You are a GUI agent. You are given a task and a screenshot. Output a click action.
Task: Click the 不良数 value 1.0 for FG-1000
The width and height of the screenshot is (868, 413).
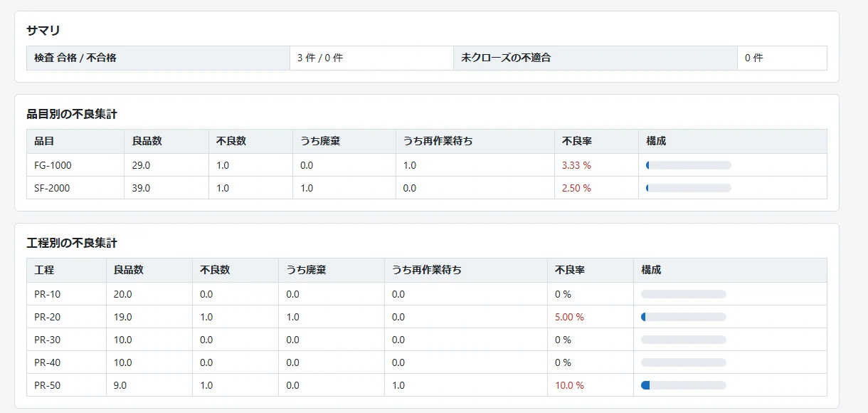[x=223, y=165]
